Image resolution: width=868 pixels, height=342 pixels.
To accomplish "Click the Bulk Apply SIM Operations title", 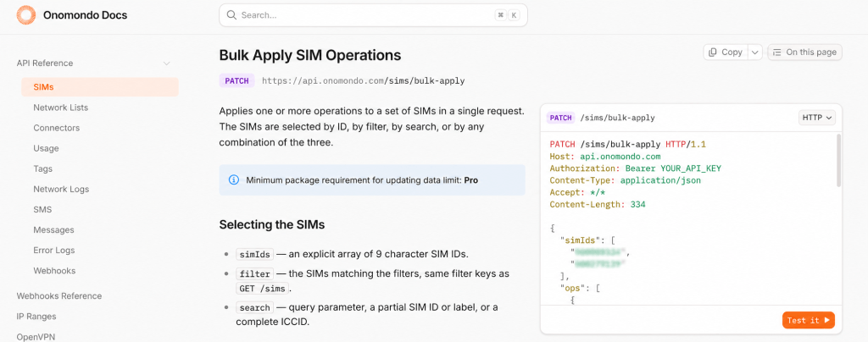I will [x=310, y=55].
